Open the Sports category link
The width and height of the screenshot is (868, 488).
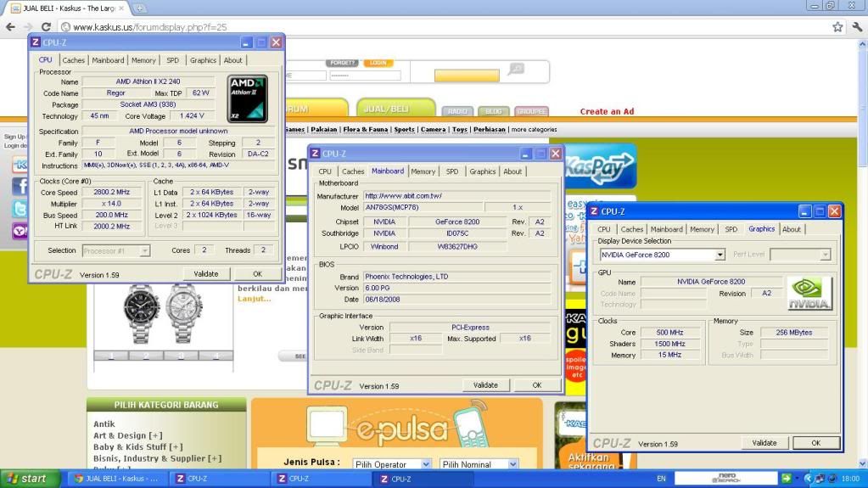(x=404, y=129)
